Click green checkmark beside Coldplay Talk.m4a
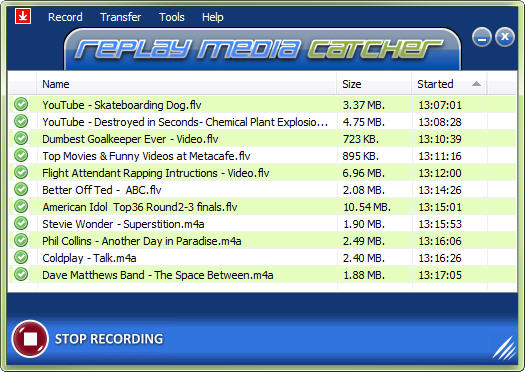The image size is (525, 372). point(21,257)
